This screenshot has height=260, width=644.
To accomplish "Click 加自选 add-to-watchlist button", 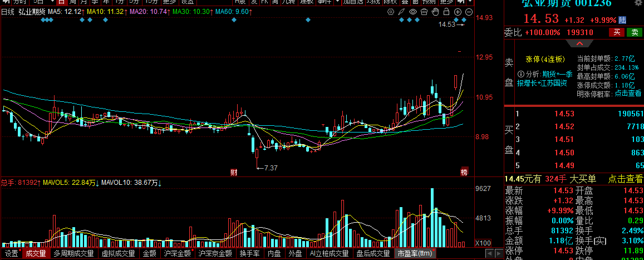I will pos(353,2).
